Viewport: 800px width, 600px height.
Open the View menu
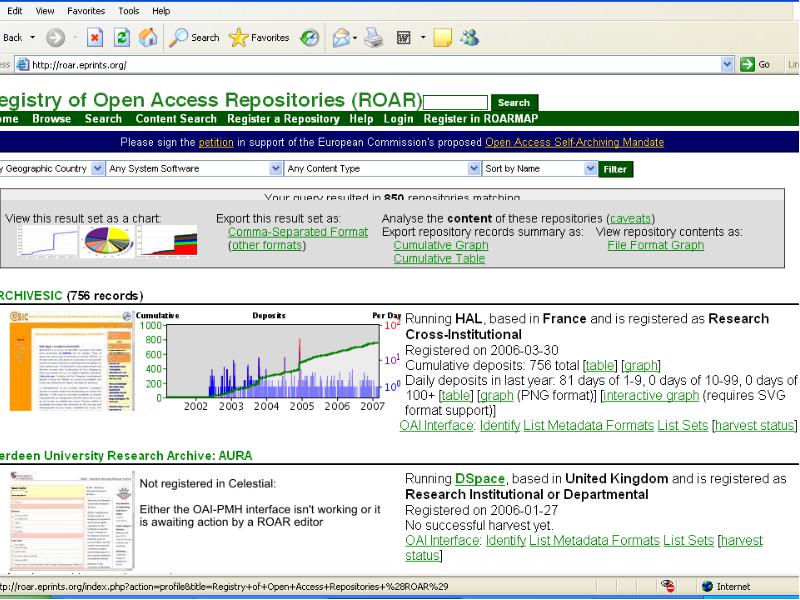45,11
